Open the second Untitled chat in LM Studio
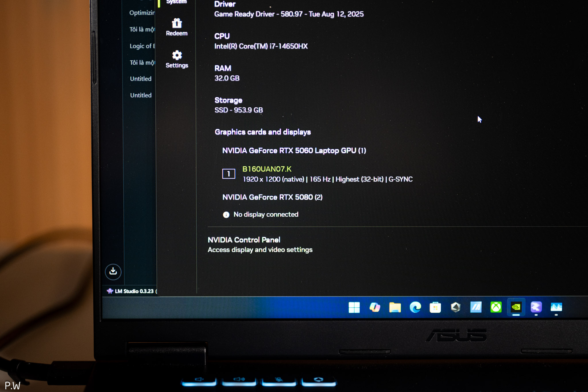The height and width of the screenshot is (392, 588). [141, 95]
